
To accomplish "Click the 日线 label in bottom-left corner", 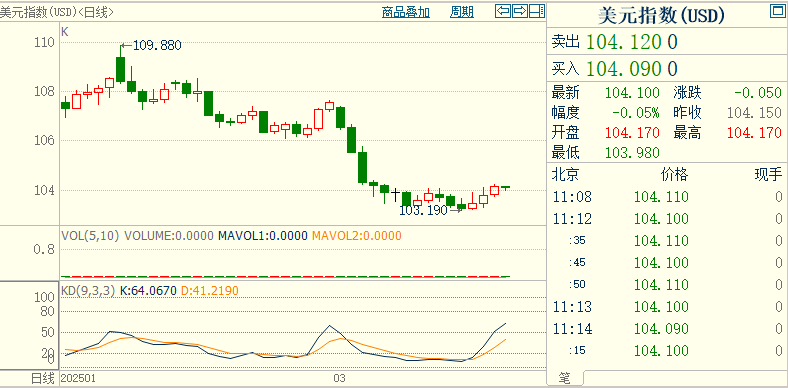I will pyautogui.click(x=43, y=378).
